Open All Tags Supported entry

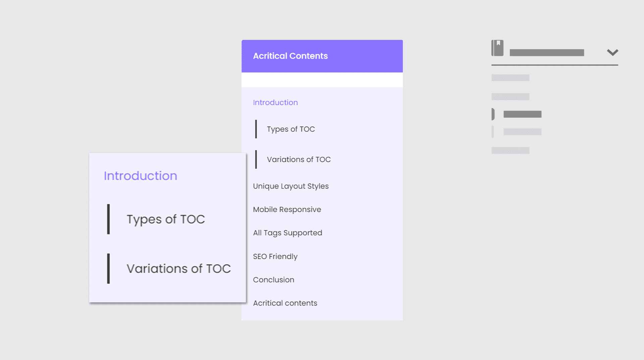[x=287, y=233]
